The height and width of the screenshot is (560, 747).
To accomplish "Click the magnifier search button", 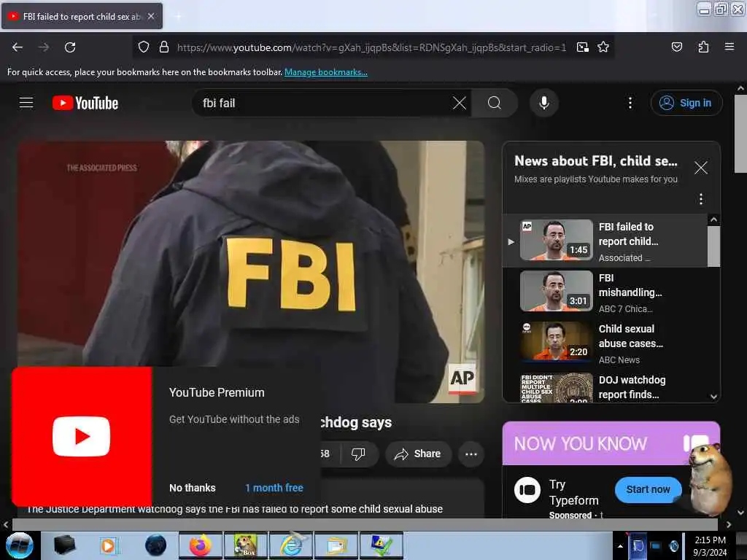I will pyautogui.click(x=495, y=103).
